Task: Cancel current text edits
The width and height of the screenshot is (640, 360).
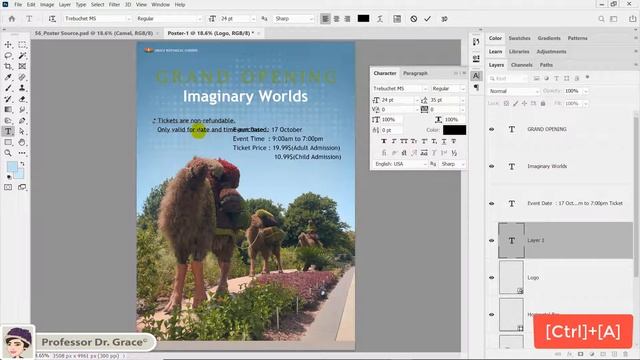Action: [x=413, y=19]
